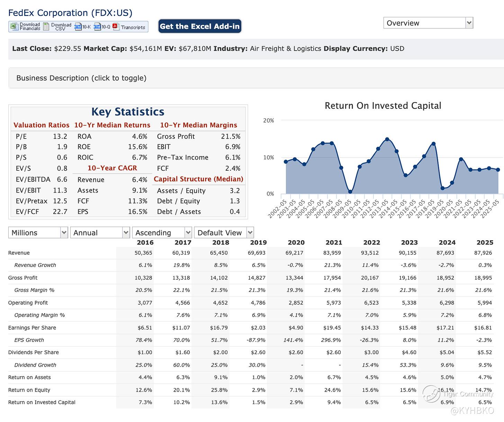Click the Return on Invested Capital row label
The height and width of the screenshot is (422, 504).
pos(42,402)
